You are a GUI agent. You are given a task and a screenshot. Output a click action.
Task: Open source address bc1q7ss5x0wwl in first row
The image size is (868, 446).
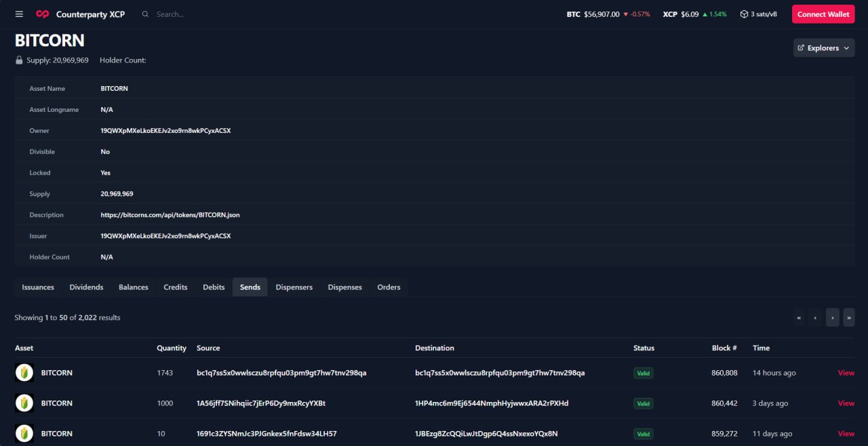(281, 373)
